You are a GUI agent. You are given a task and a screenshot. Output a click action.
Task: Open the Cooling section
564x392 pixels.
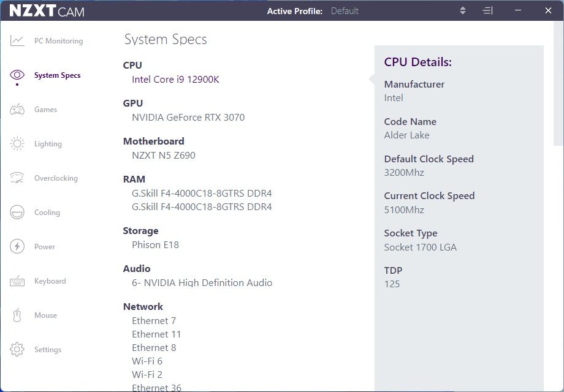coord(47,213)
